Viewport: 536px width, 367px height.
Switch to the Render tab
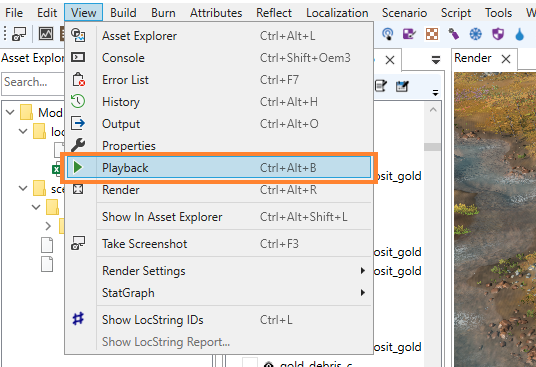click(473, 58)
